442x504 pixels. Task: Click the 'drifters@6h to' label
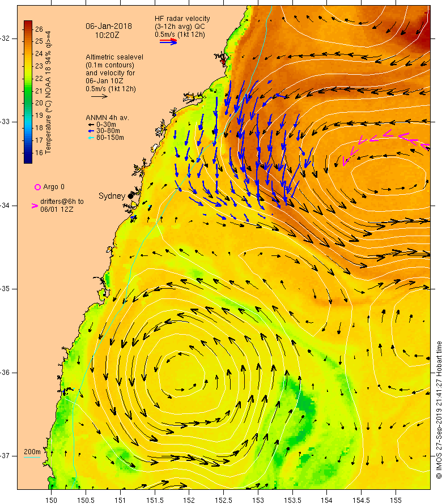point(62,202)
